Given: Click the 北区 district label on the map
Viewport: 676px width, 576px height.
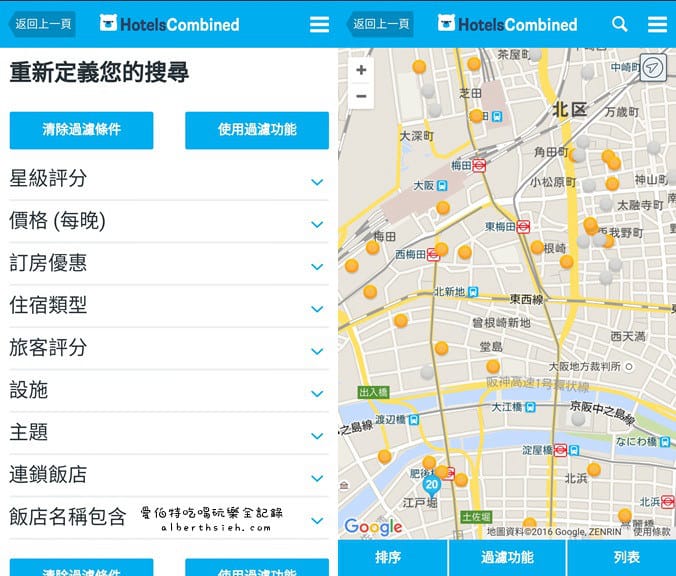Looking at the screenshot, I should [570, 110].
